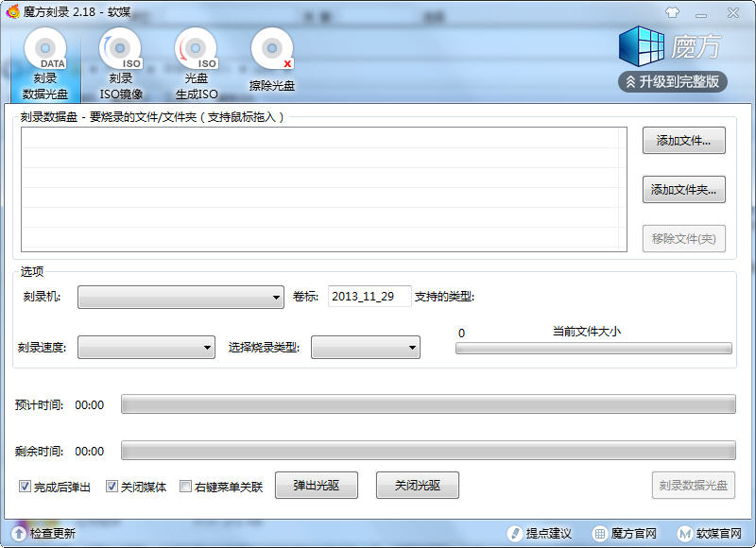This screenshot has height=548, width=756.
Task: Switch to 刻录ISO镜像 tab
Action: [x=121, y=64]
